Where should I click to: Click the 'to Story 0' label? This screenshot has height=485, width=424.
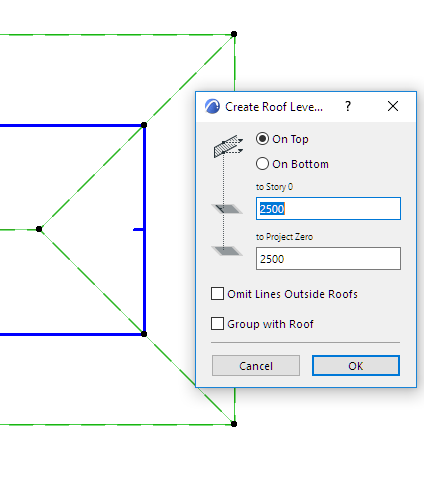click(274, 187)
